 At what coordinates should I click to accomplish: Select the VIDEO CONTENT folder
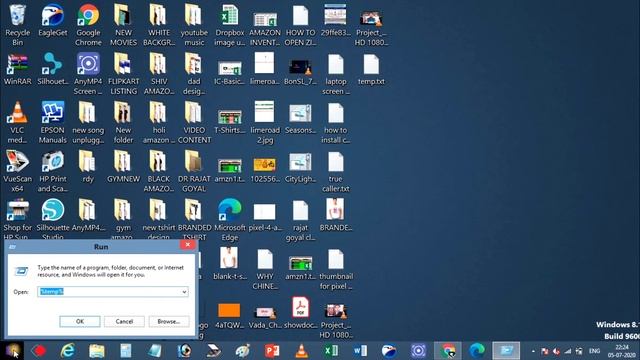pyautogui.click(x=194, y=122)
